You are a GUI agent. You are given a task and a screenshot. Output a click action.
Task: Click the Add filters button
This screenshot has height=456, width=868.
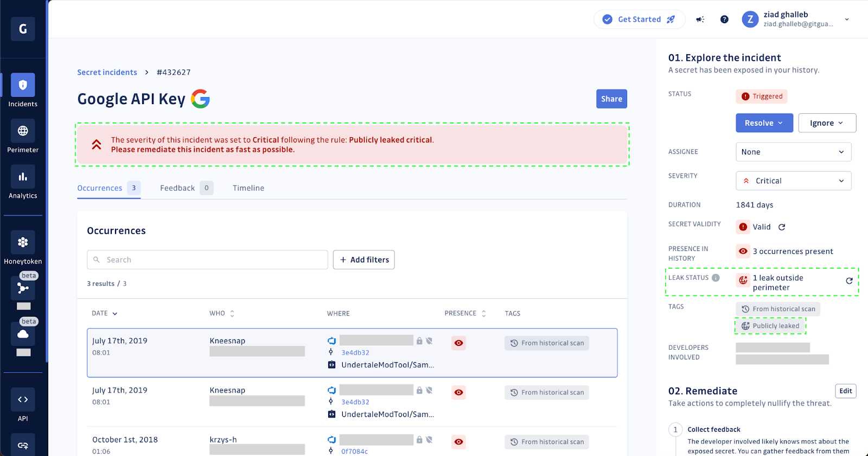click(364, 260)
